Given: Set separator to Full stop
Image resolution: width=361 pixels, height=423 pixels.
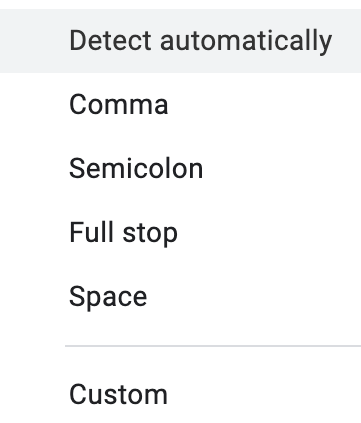Looking at the screenshot, I should (x=180, y=233).
